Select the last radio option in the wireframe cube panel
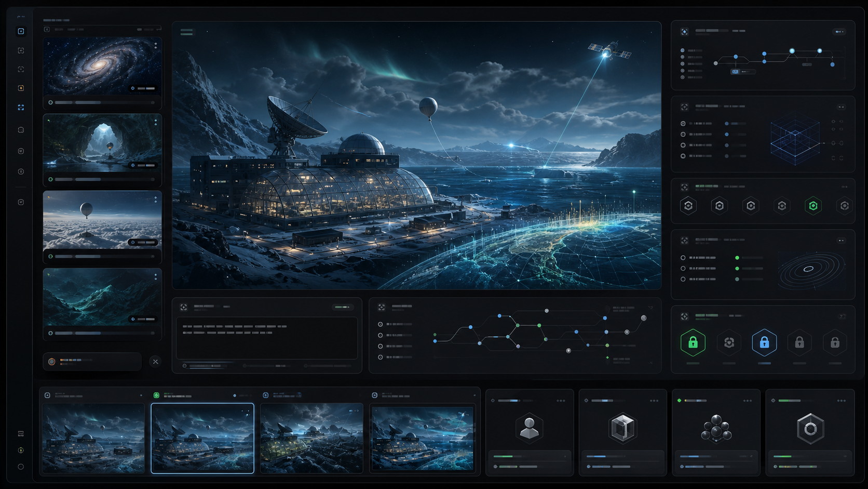 pos(683,156)
